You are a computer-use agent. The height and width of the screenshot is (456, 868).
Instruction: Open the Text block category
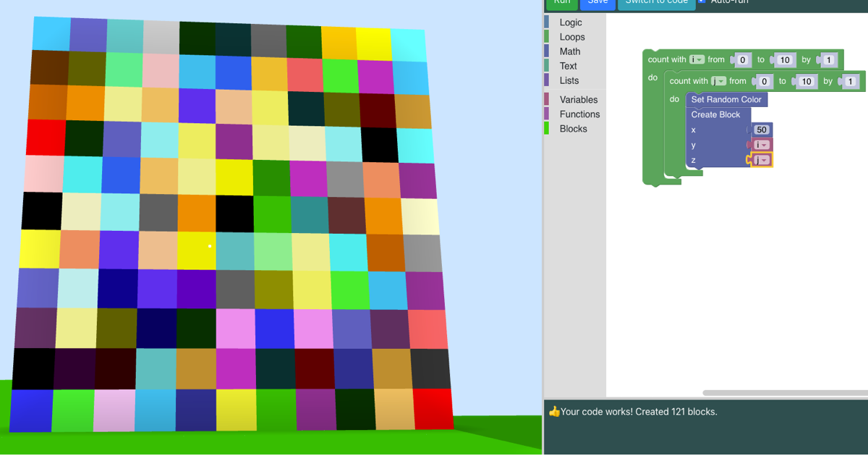coord(568,66)
